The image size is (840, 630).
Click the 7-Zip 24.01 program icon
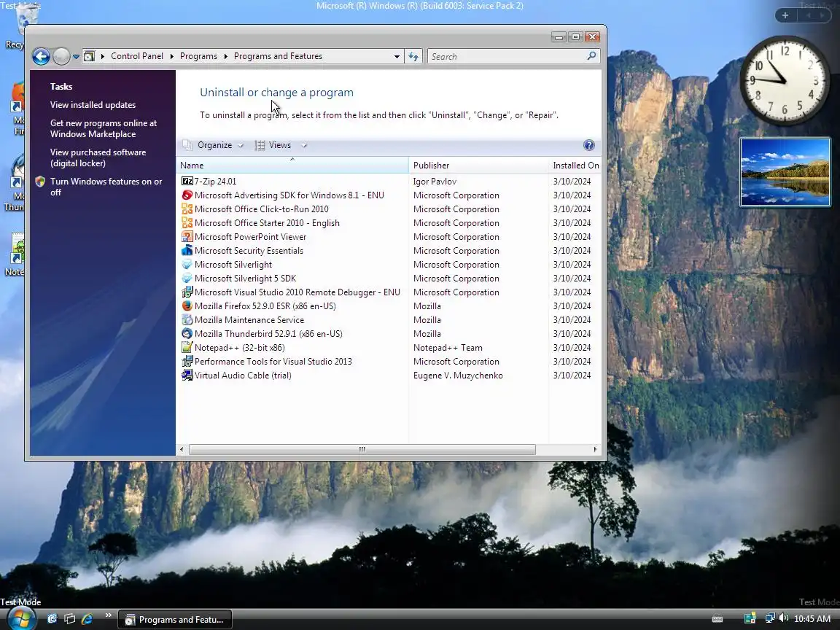coord(187,181)
